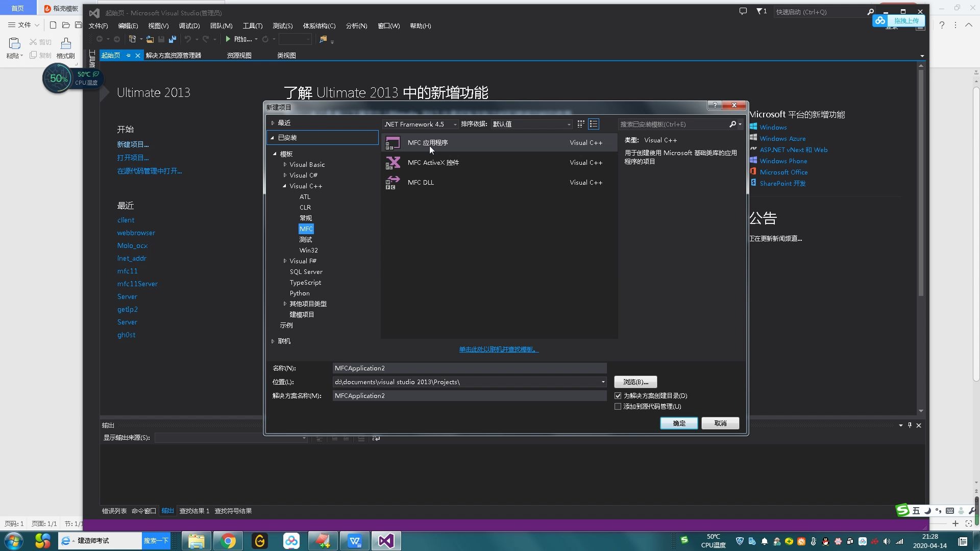Viewport: 980px width, 551px height.
Task: Click the feedback speech bubble icon
Action: click(743, 11)
